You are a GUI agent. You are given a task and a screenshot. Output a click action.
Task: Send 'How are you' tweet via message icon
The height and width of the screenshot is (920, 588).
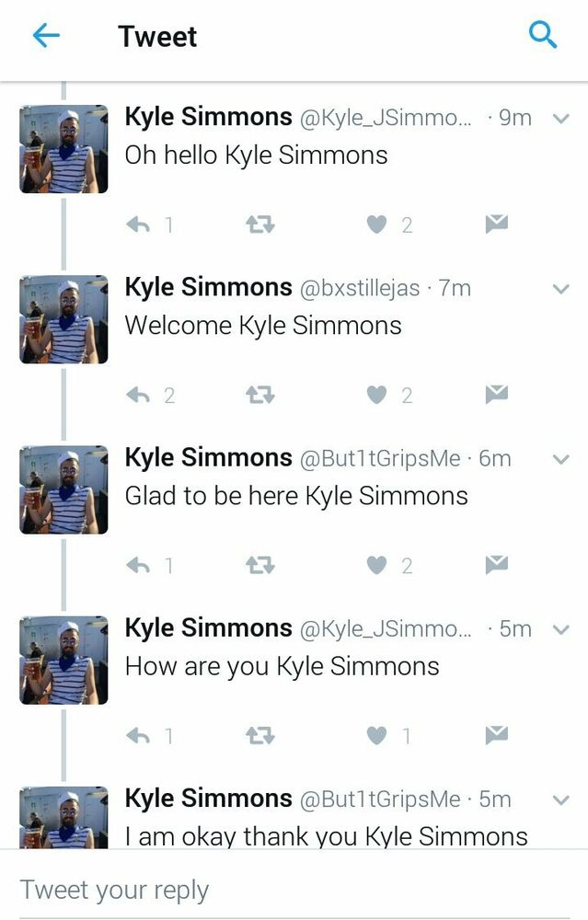pos(497,734)
